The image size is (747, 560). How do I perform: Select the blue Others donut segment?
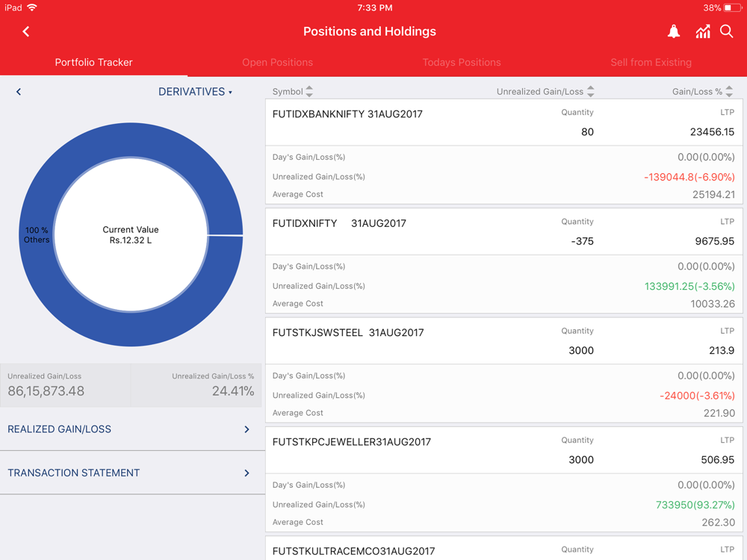click(x=131, y=329)
